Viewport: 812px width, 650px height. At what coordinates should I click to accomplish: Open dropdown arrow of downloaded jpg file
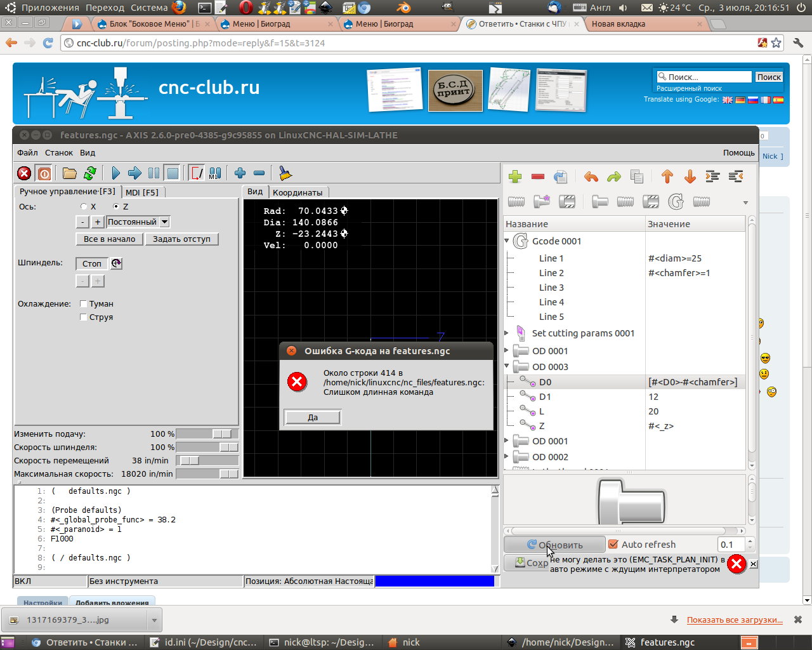(154, 620)
